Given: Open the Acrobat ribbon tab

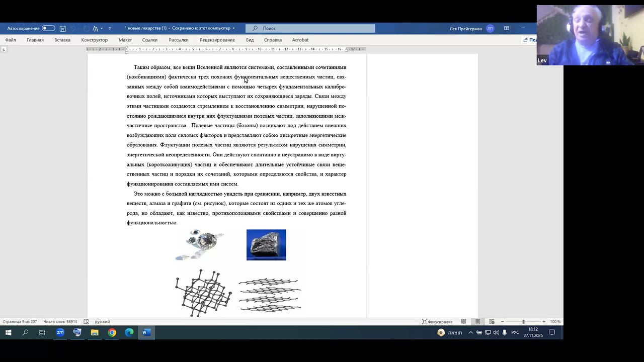Looking at the screenshot, I should [x=300, y=40].
